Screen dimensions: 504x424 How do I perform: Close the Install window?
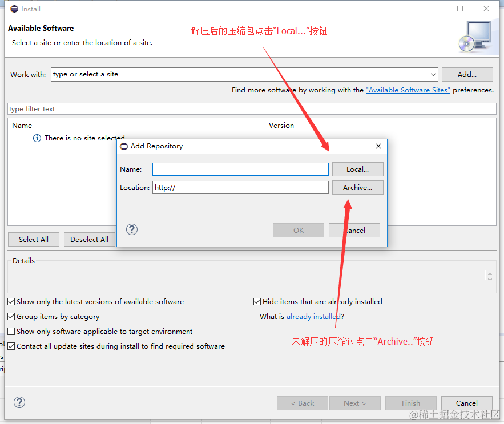(486, 9)
